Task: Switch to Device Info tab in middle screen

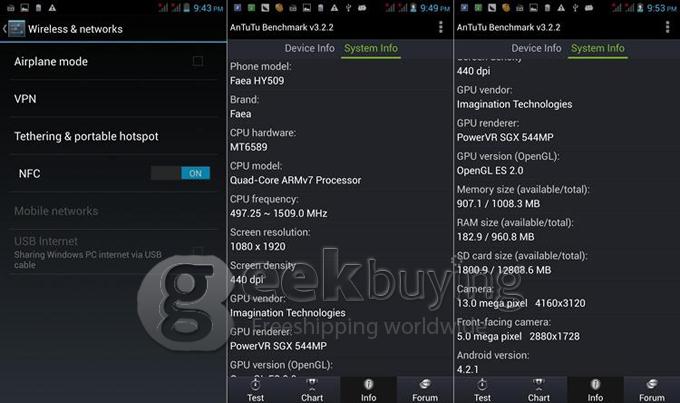Action: (x=309, y=48)
